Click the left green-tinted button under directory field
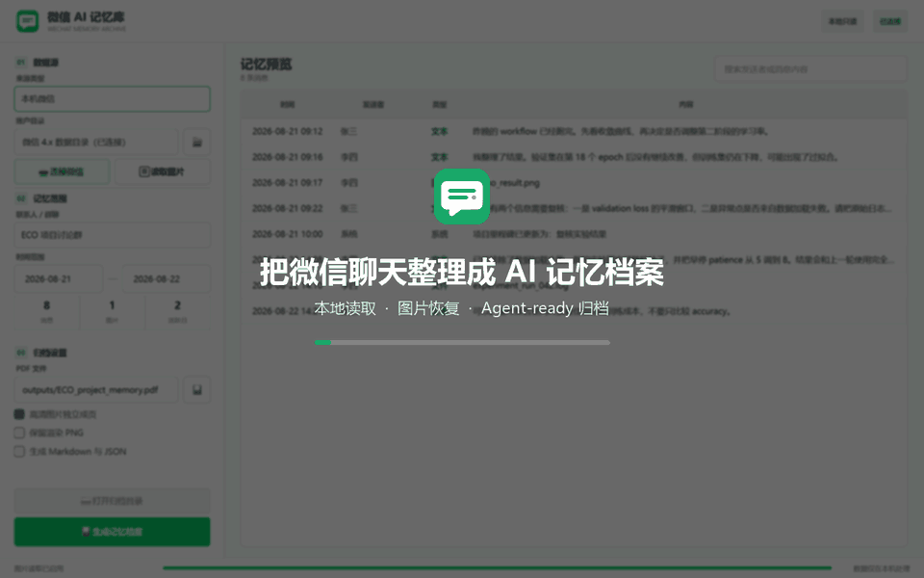The height and width of the screenshot is (578, 924). [x=62, y=171]
